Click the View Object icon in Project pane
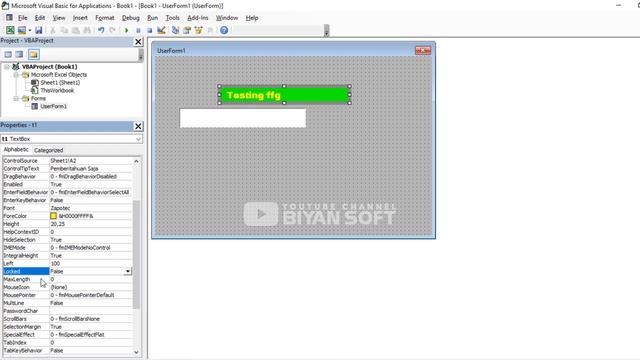The width and height of the screenshot is (640, 360). pyautogui.click(x=19, y=54)
